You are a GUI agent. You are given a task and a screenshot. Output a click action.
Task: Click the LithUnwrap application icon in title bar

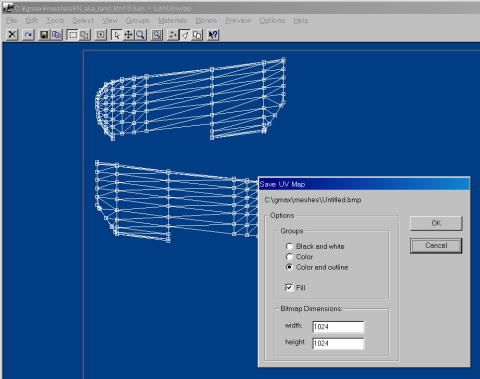pyautogui.click(x=8, y=8)
